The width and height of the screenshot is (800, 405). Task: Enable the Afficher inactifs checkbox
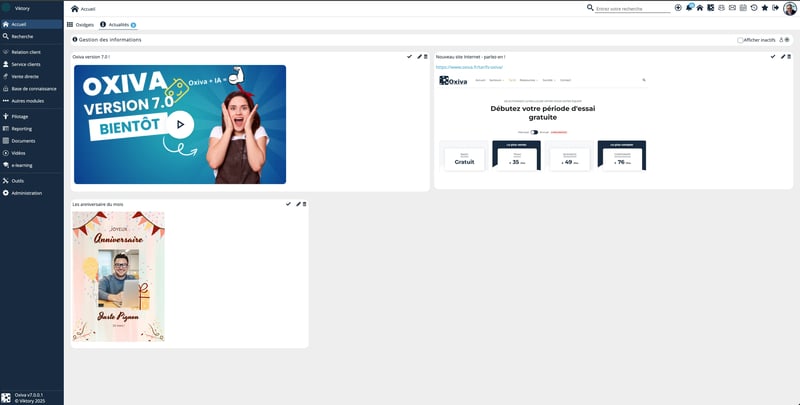[740, 40]
